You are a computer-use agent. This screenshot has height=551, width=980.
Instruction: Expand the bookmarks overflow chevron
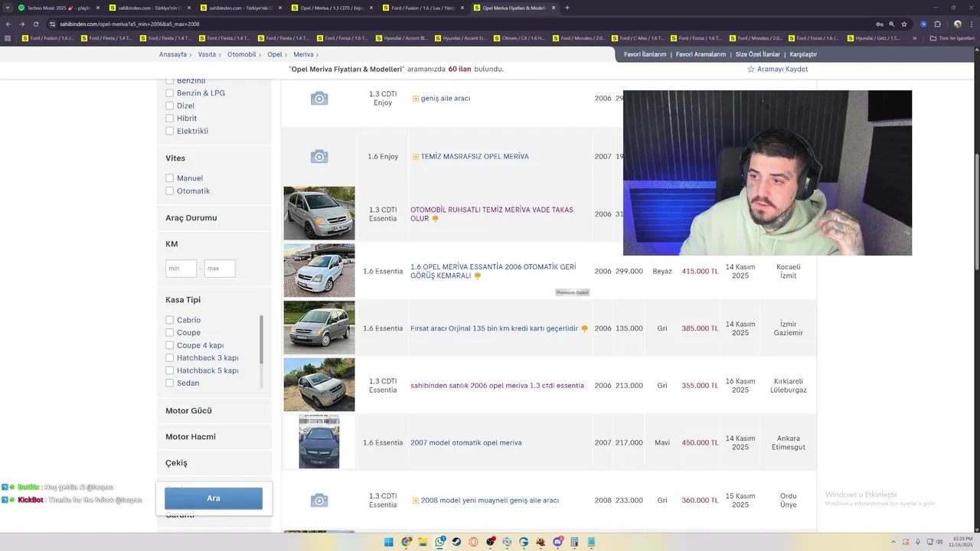coord(914,38)
